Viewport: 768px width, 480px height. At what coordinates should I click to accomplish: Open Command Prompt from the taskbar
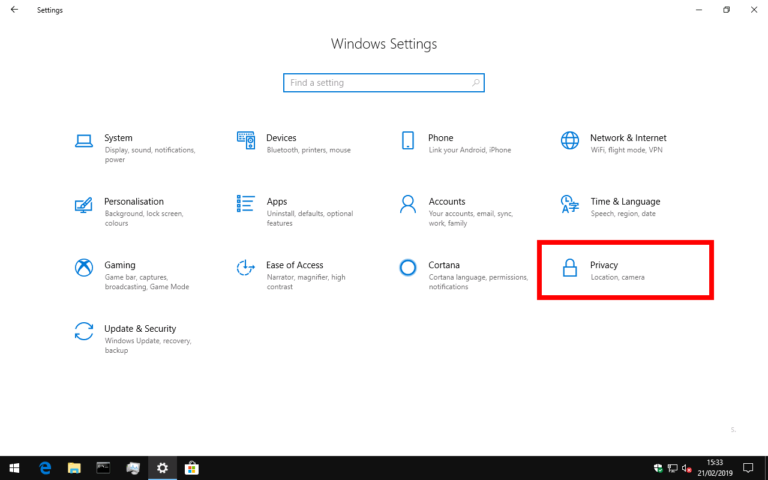[103, 468]
